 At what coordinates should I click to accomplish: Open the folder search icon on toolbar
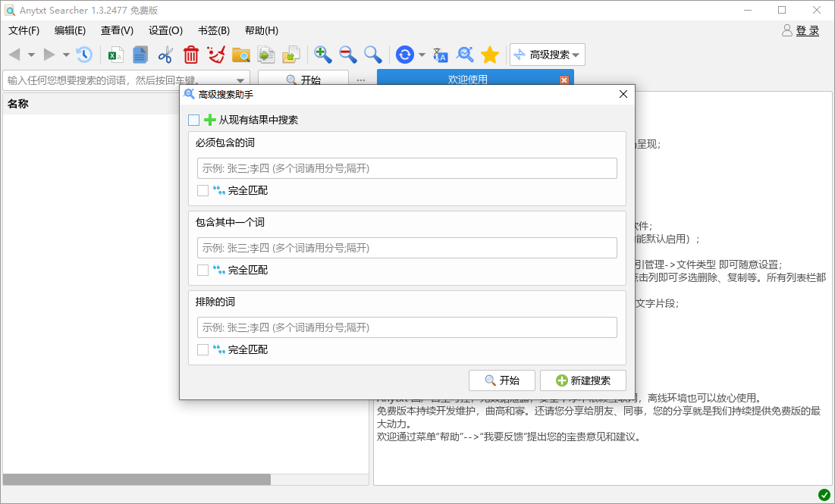(x=241, y=55)
